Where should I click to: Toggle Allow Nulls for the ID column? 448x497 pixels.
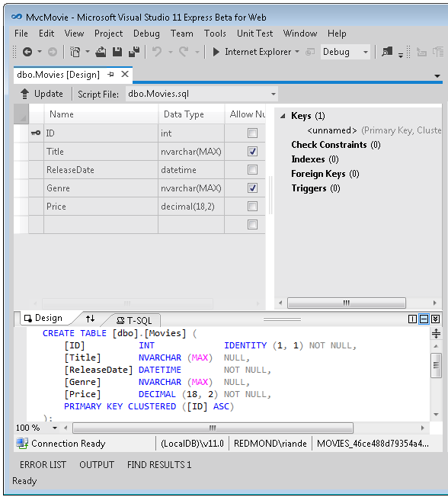[252, 133]
